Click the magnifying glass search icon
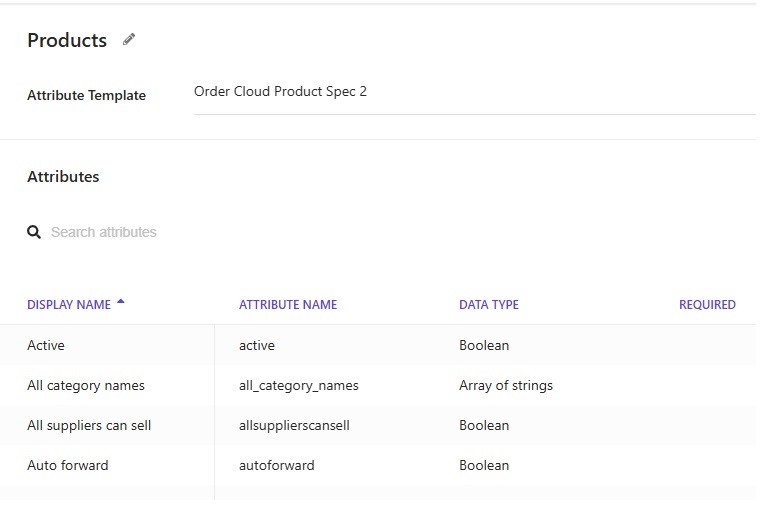 (x=34, y=232)
